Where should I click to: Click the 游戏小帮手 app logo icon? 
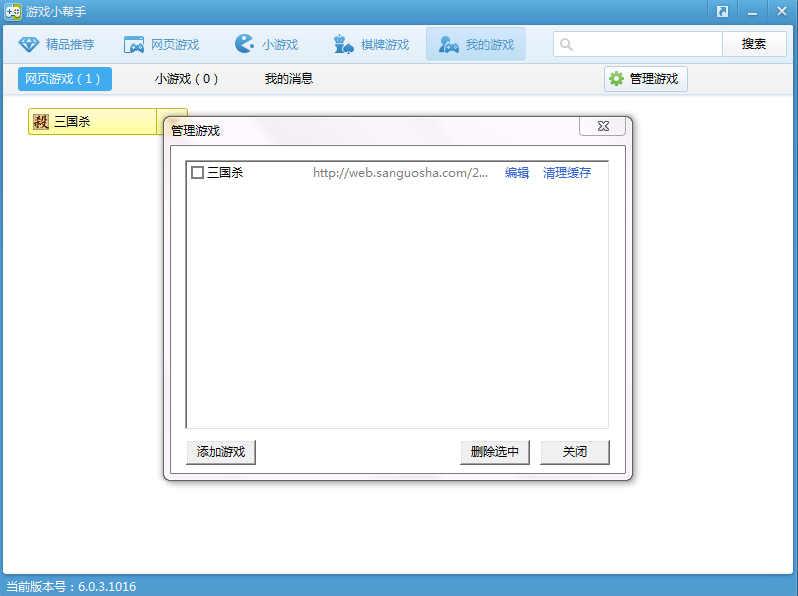[x=13, y=11]
